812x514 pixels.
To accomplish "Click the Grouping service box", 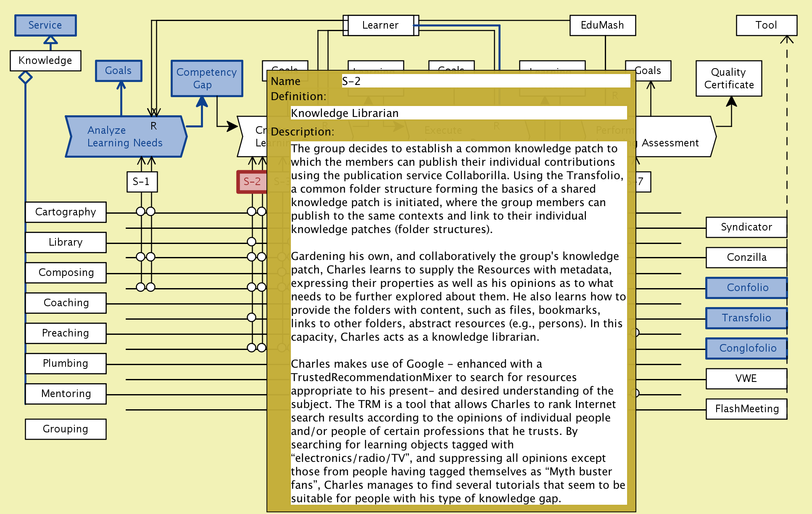I will (66, 429).
